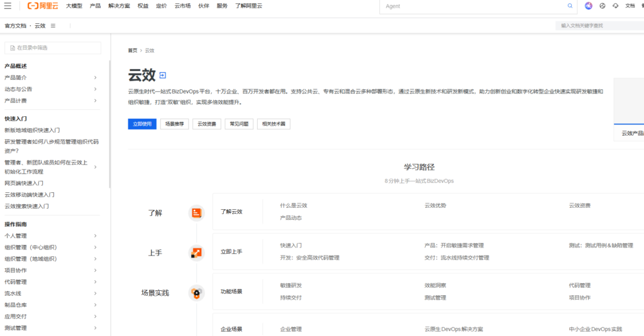Open the 了解阿里云 top menu
Image resolution: width=644 pixels, height=336 pixels.
pos(248,6)
